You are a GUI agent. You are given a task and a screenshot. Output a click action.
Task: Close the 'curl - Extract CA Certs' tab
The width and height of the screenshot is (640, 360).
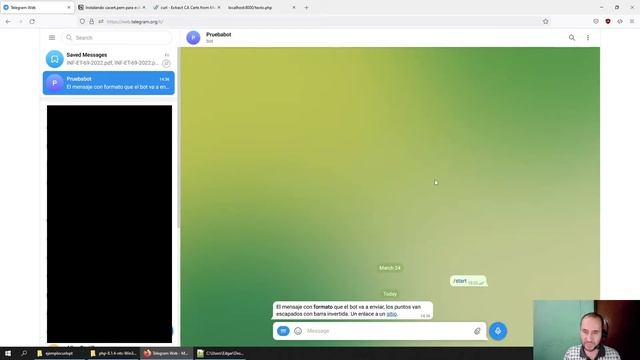(x=219, y=7)
